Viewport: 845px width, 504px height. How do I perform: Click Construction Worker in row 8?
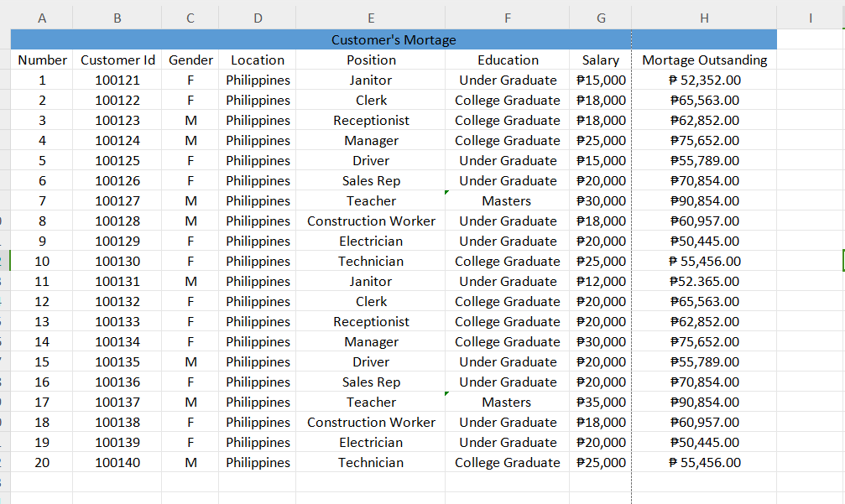point(371,221)
